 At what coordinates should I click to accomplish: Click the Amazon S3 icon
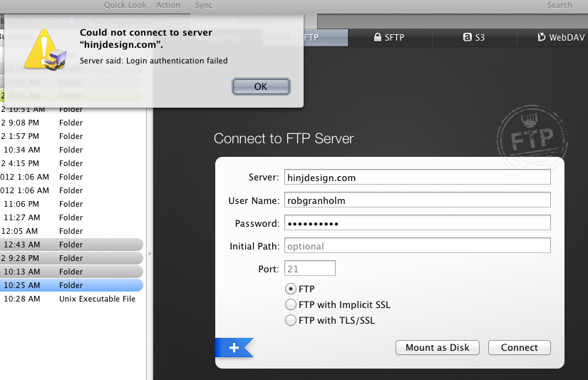467,37
